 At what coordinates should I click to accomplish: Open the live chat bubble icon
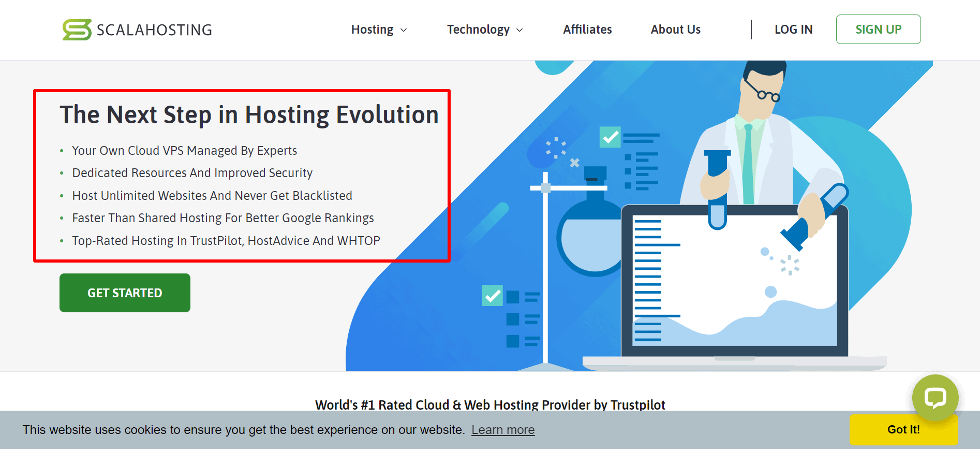935,398
